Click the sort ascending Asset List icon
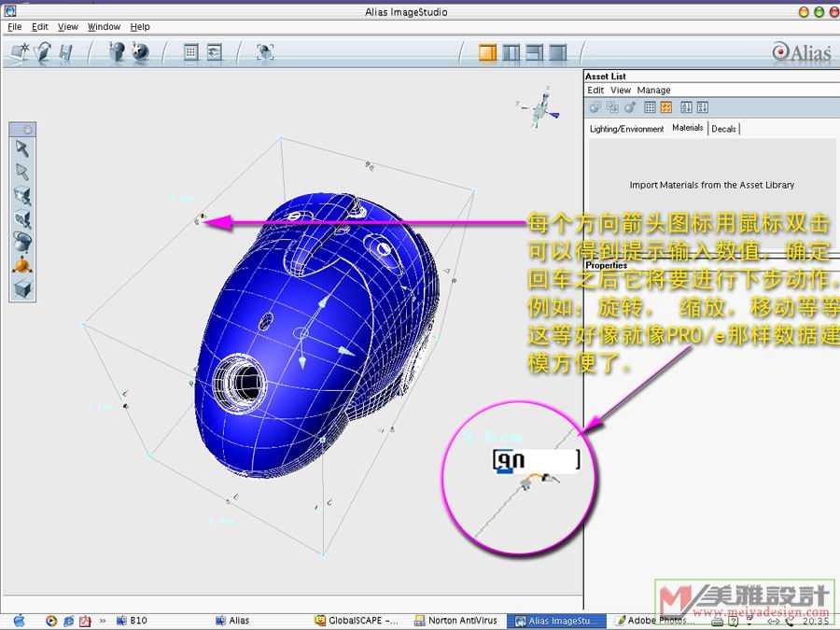The width and height of the screenshot is (840, 630). 686,107
